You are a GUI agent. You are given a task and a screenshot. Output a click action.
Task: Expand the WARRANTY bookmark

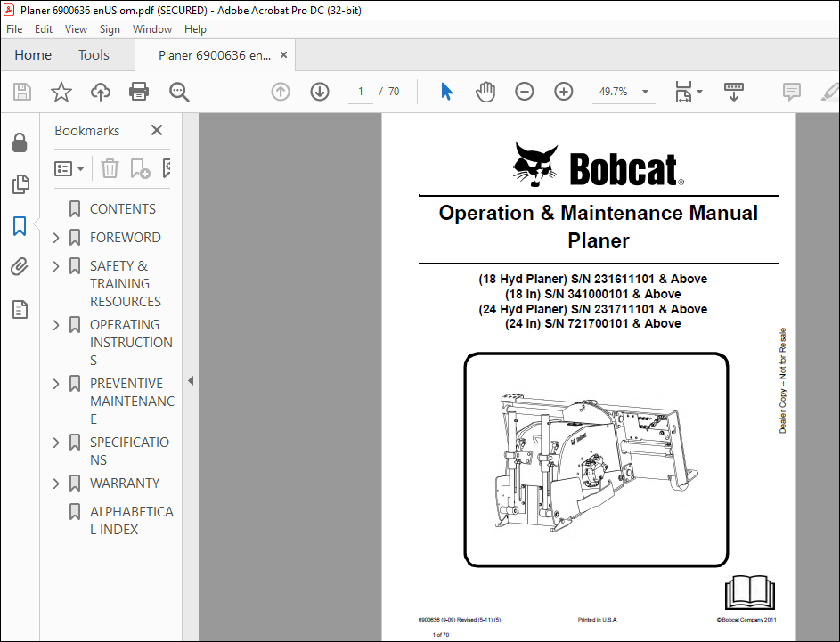tap(56, 484)
